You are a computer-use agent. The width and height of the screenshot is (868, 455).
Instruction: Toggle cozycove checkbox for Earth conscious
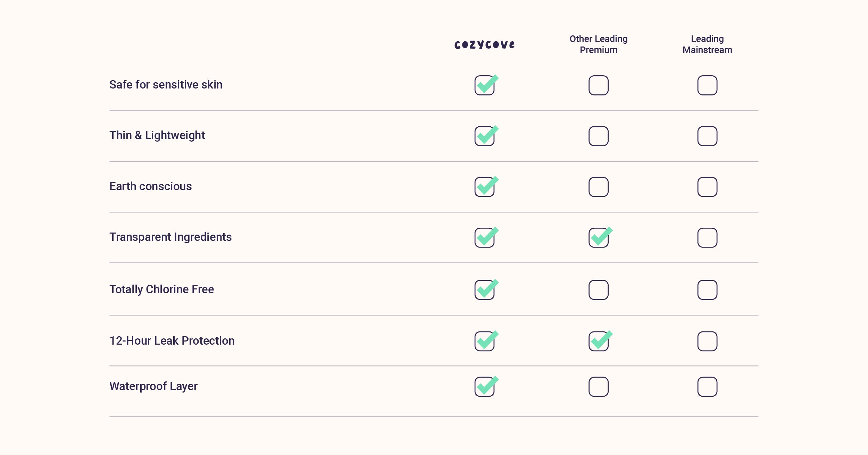click(484, 187)
